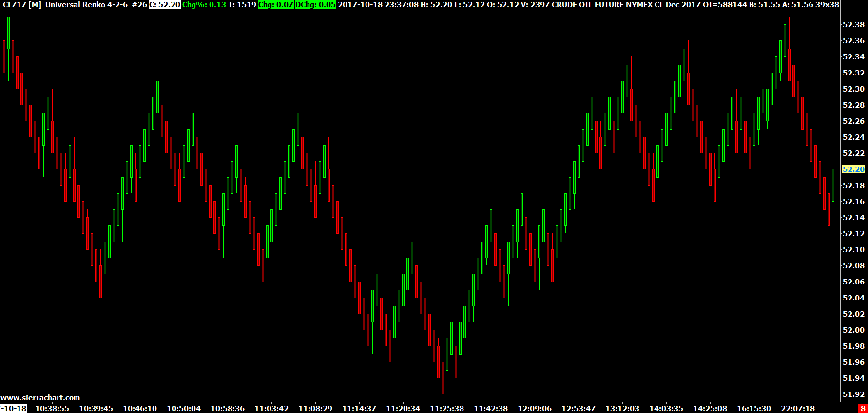Image resolution: width=868 pixels, height=413 pixels.
Task: Select the 52.14 price scale label
Action: pyautogui.click(x=853, y=218)
